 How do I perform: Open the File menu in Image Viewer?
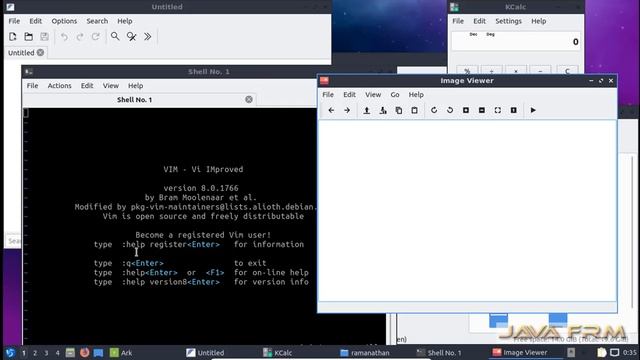point(328,94)
